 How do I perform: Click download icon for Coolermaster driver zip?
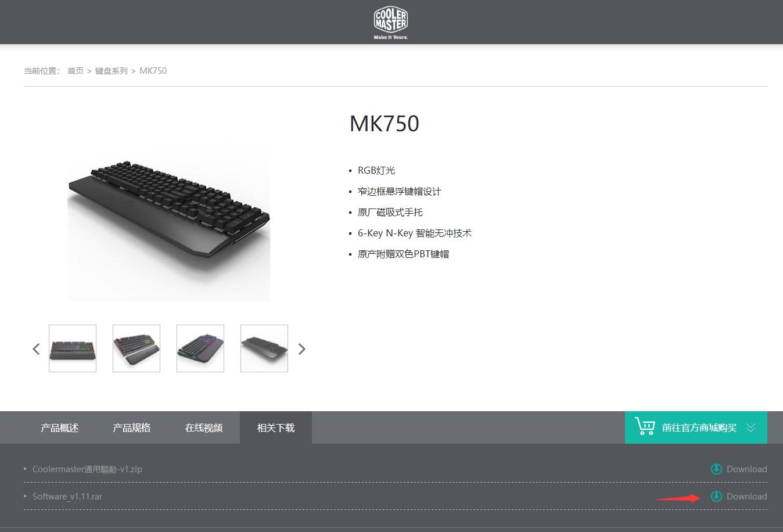(x=716, y=469)
